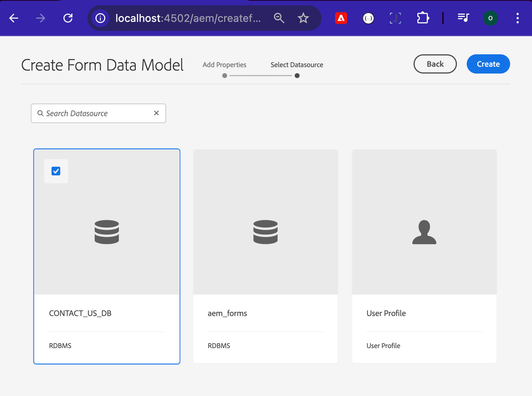The width and height of the screenshot is (532, 396).
Task: Click the bracket screenshot extension icon
Action: 395,18
